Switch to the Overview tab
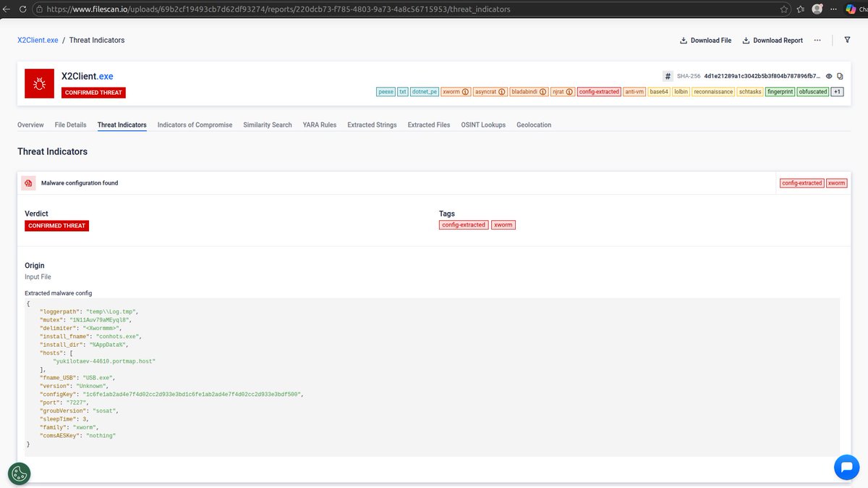Image resolution: width=868 pixels, height=488 pixels. point(30,125)
